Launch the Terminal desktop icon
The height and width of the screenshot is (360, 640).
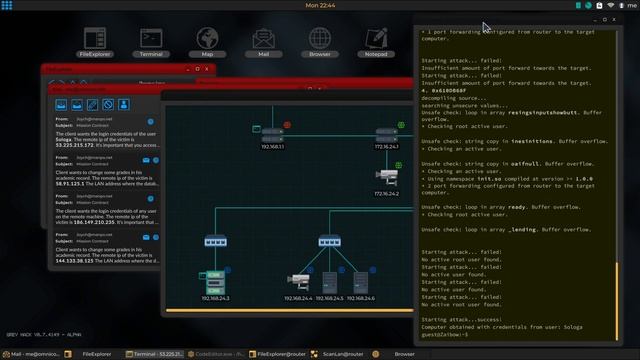pos(151,41)
